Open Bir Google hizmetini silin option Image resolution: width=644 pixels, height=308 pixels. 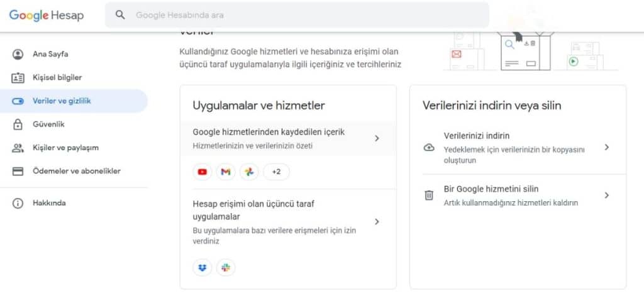(x=518, y=195)
